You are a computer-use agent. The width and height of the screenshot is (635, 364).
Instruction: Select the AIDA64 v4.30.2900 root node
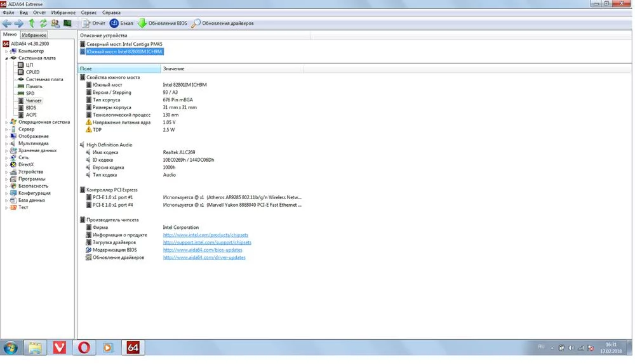[30, 44]
